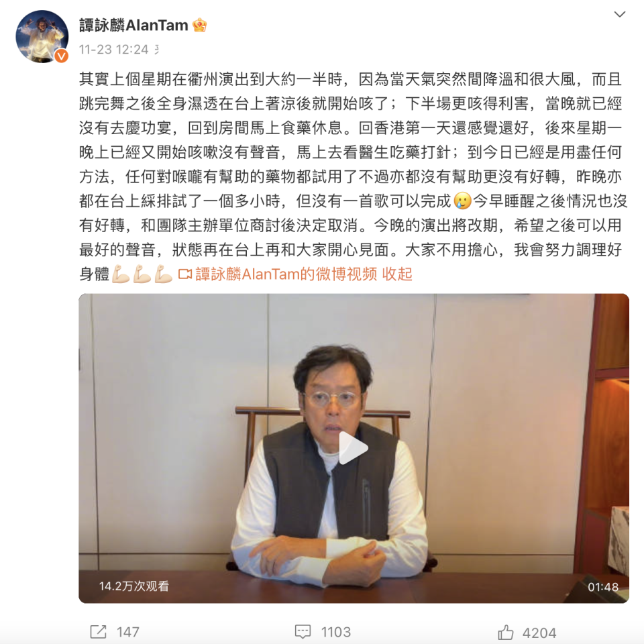Open the 譚詠麟AlanTam的微博视频 link
Viewport: 644px width, 644px height.
[286, 274]
